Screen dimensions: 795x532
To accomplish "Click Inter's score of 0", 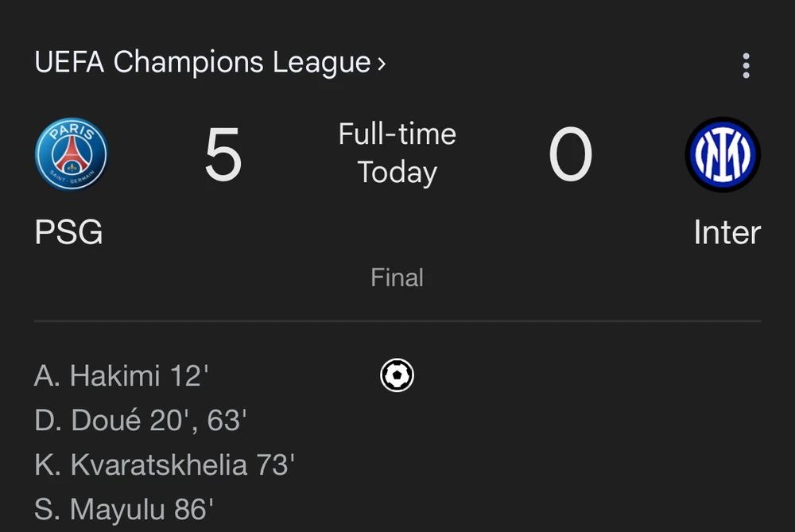I will [570, 156].
